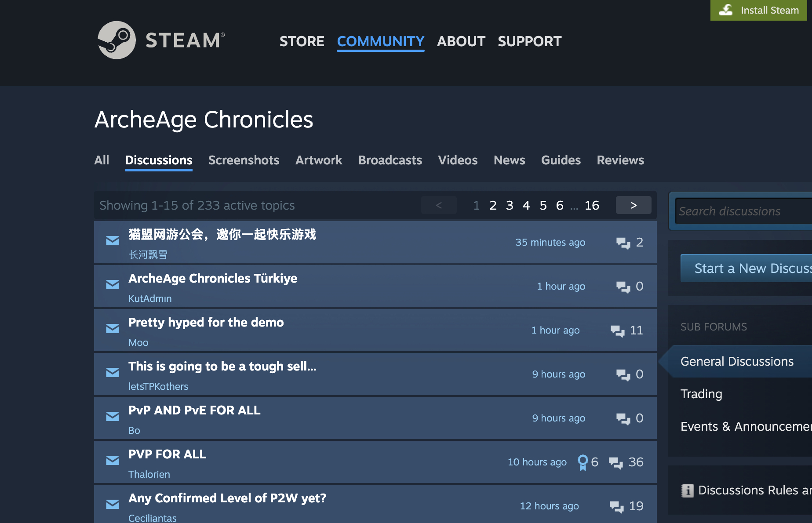The height and width of the screenshot is (523, 812).
Task: Switch to the Screenshots tab
Action: point(244,160)
